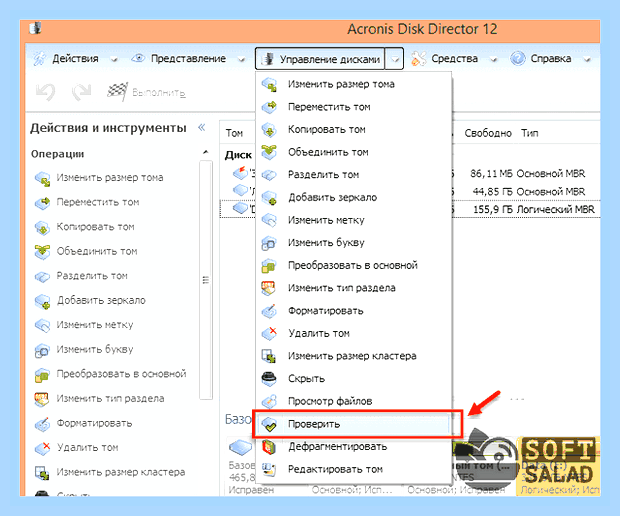Click Delete volume icon in dropdown menu
The width and height of the screenshot is (620, 516).
click(x=269, y=333)
